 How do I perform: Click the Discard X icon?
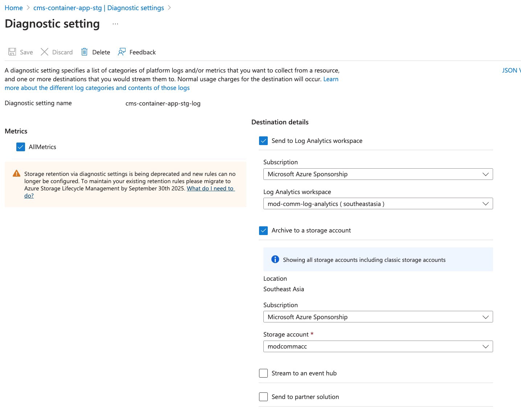(44, 52)
